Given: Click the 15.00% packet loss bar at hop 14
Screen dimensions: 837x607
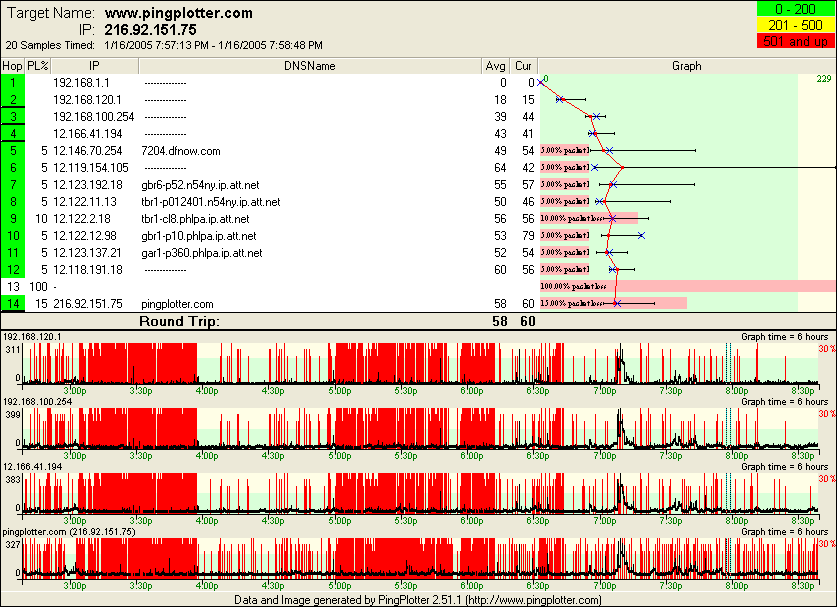Looking at the screenshot, I should pos(612,303).
